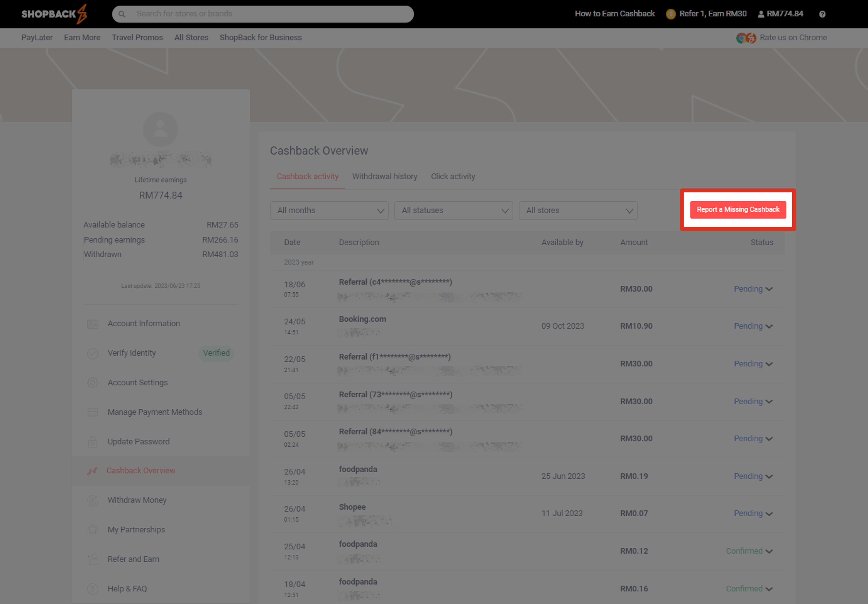Open Update Password in sidebar

[x=139, y=441]
